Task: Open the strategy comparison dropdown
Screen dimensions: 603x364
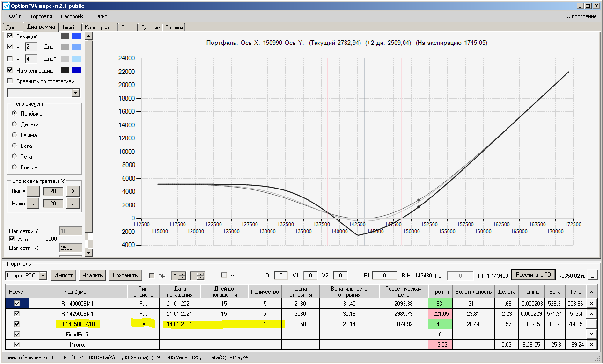Action: [x=76, y=93]
